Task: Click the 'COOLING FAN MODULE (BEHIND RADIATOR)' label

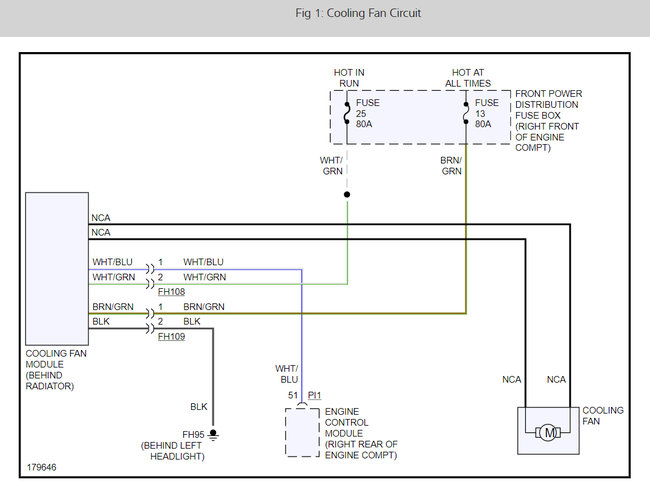Action: (x=56, y=370)
